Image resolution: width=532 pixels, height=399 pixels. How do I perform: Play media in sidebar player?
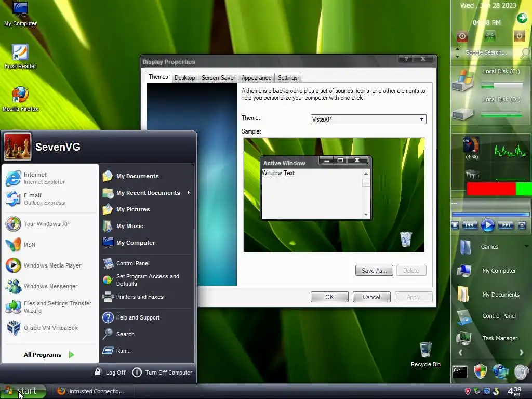click(487, 225)
